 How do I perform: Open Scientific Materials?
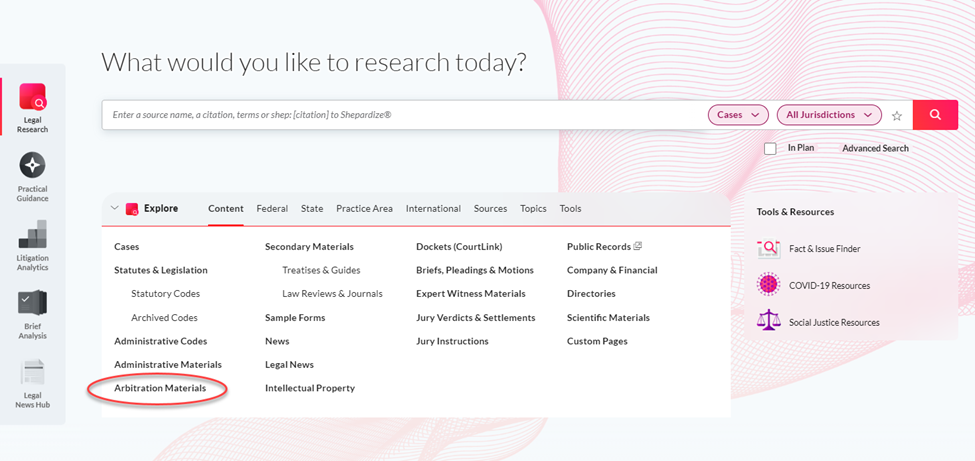[608, 318]
